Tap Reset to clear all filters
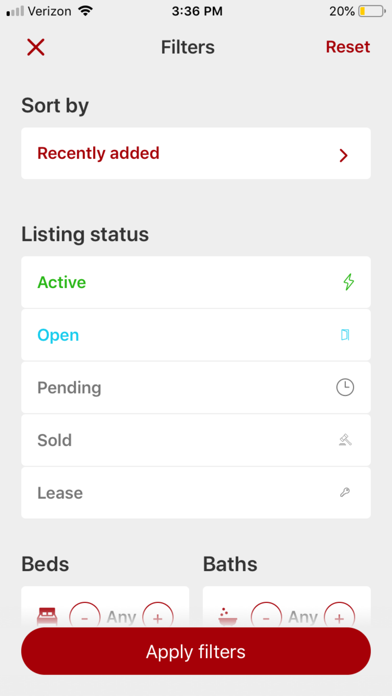392x696 pixels. (348, 47)
